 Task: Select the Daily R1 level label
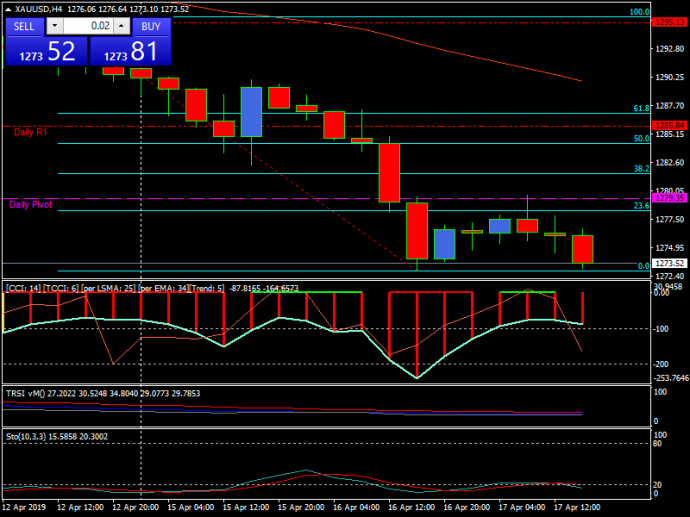pos(30,132)
